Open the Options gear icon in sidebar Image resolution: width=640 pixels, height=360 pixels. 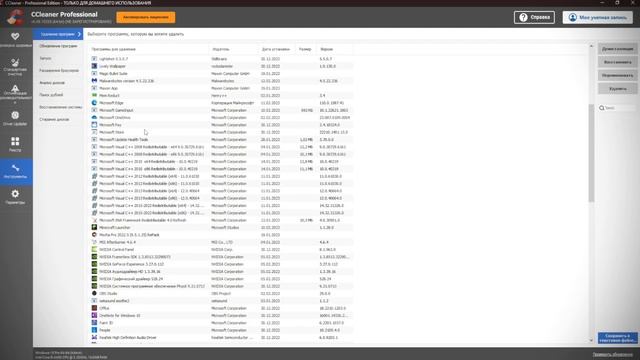click(15, 193)
